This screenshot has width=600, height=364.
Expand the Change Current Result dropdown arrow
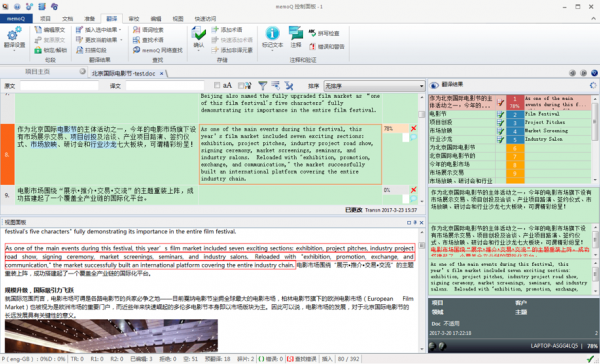(x=121, y=40)
